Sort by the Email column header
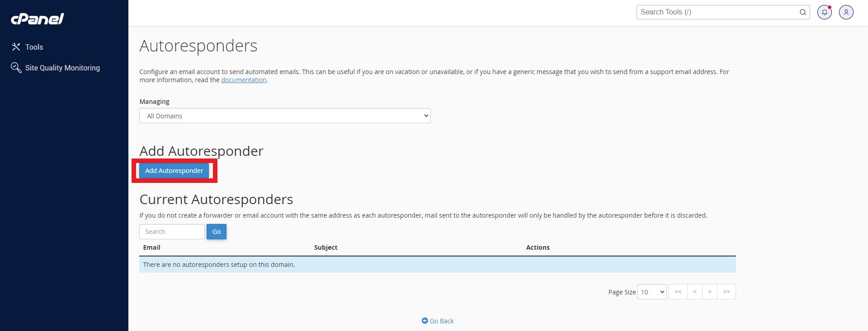868x331 pixels. click(x=151, y=247)
